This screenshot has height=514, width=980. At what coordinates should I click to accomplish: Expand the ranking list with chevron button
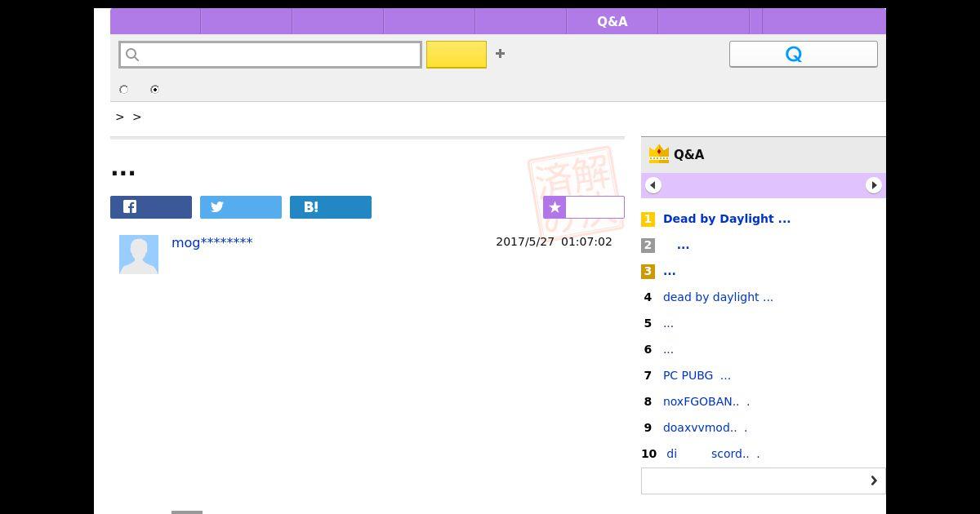(764, 481)
